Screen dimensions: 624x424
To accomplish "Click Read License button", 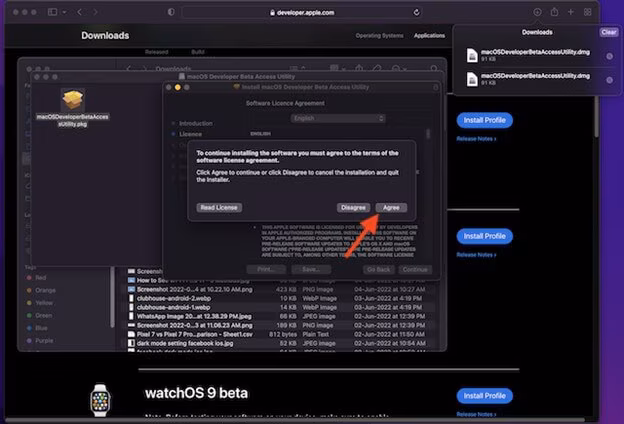I will click(219, 207).
